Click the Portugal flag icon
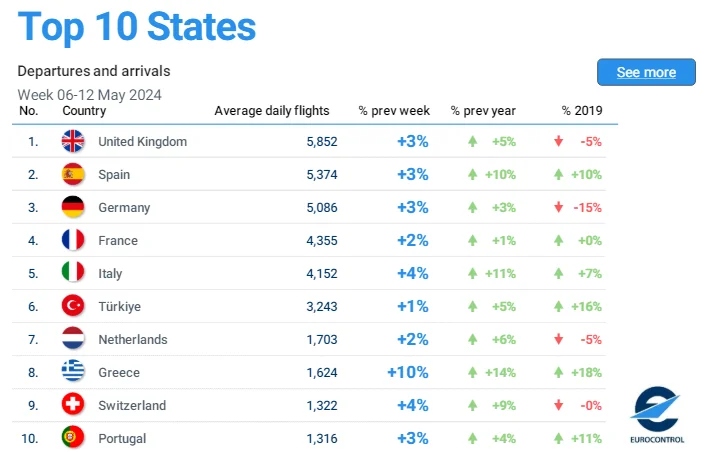The height and width of the screenshot is (452, 710). 73,438
